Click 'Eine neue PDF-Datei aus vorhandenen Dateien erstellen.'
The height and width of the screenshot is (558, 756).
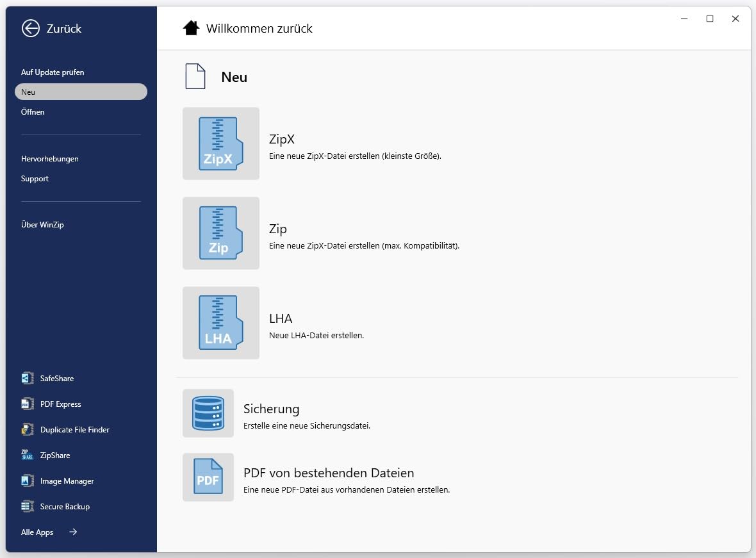(347, 489)
